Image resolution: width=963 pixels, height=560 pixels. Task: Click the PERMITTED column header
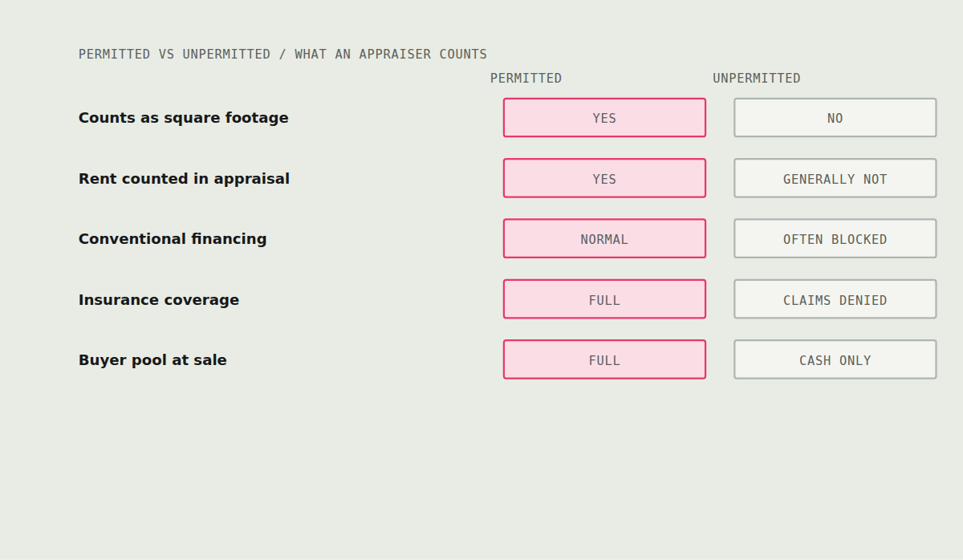point(526,78)
